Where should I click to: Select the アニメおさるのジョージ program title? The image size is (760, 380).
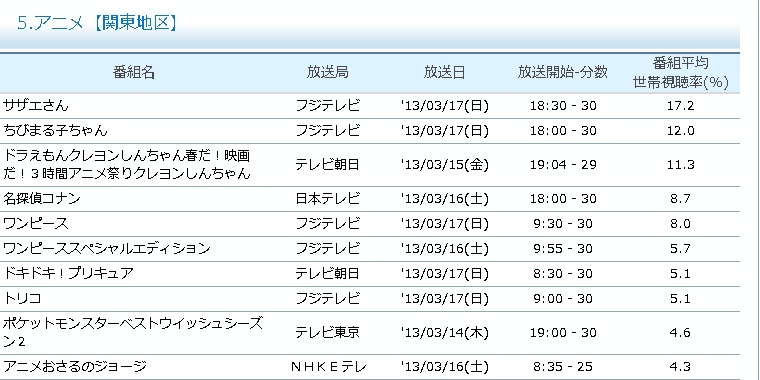pyautogui.click(x=75, y=367)
